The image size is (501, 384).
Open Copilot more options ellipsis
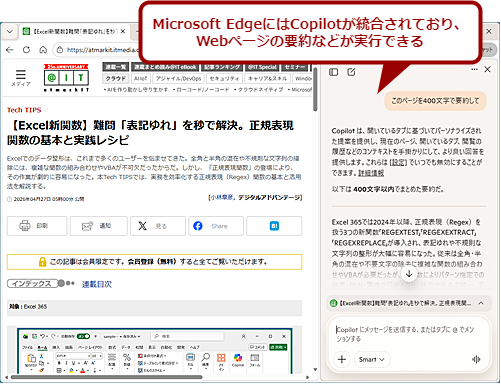(474, 69)
